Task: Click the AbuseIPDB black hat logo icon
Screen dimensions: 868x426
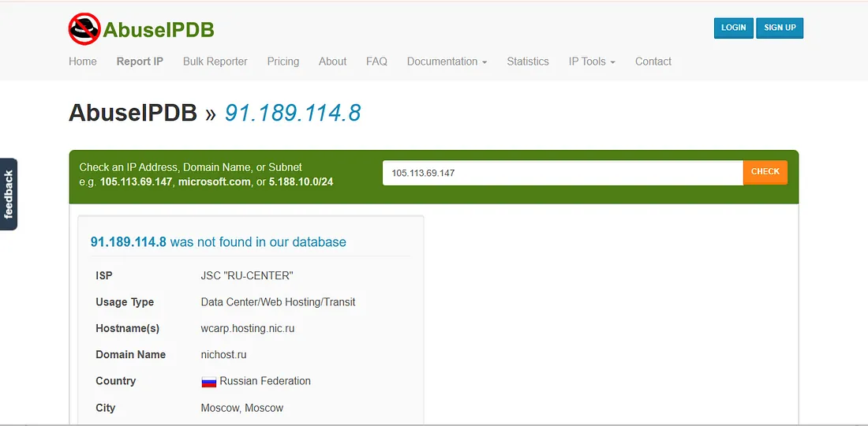Action: [84, 28]
